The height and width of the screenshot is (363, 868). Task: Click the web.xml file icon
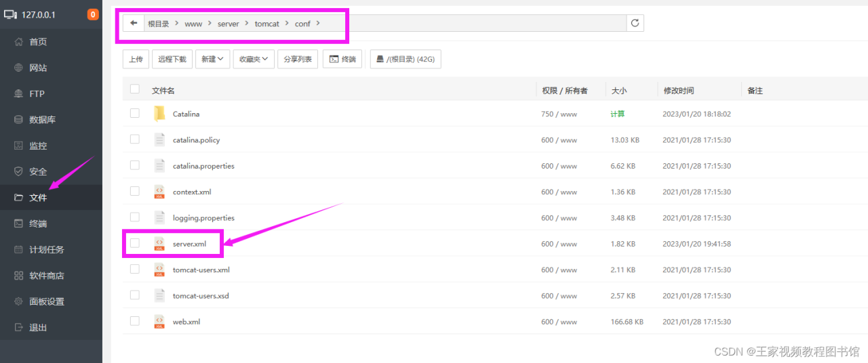[159, 322]
